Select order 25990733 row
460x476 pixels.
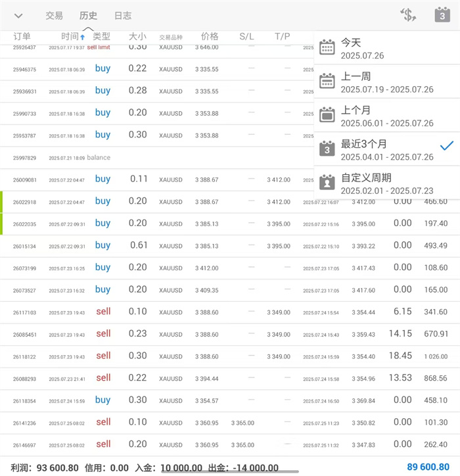(x=157, y=114)
